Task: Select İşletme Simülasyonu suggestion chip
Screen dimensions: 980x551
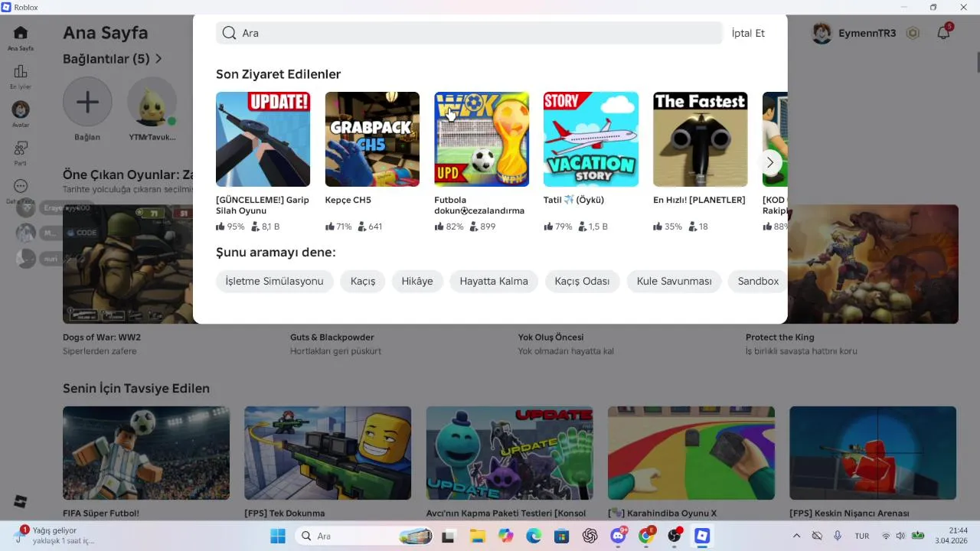Action: click(x=274, y=281)
